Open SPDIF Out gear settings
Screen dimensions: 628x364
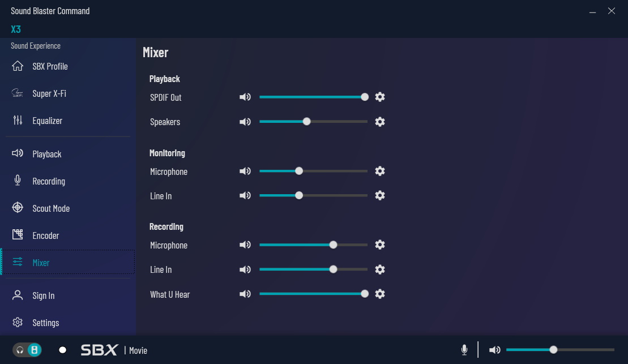pyautogui.click(x=379, y=97)
